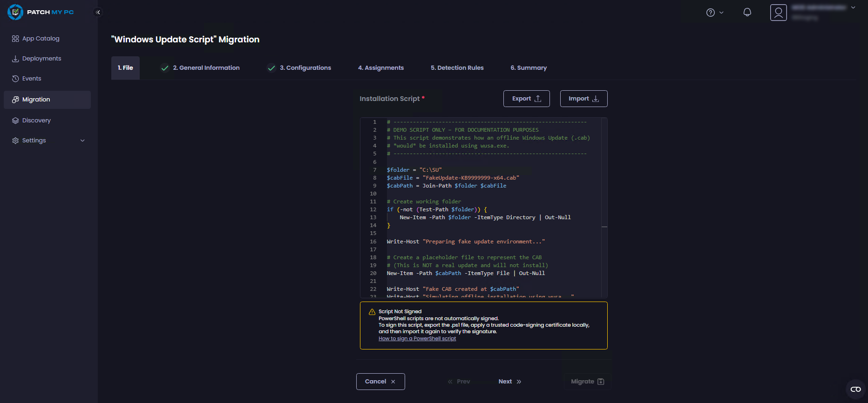Image resolution: width=868 pixels, height=403 pixels.
Task: Click the General Information checkmark icon
Action: tap(165, 68)
